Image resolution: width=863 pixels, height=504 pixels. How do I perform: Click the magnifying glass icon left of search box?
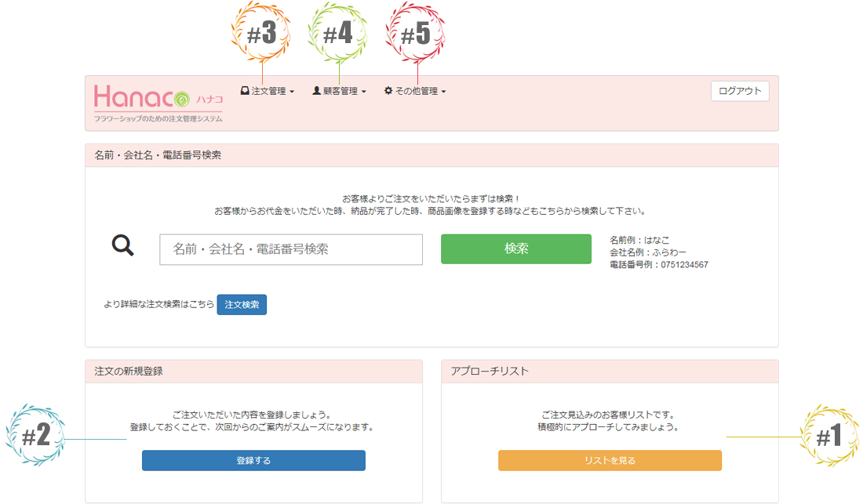(x=123, y=246)
